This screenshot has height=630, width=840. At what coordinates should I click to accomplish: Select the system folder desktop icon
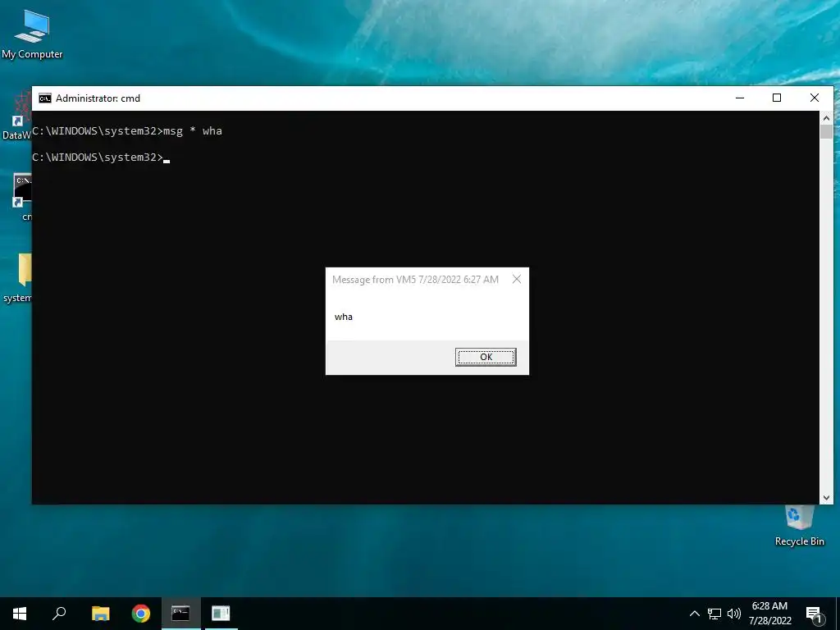[18, 277]
